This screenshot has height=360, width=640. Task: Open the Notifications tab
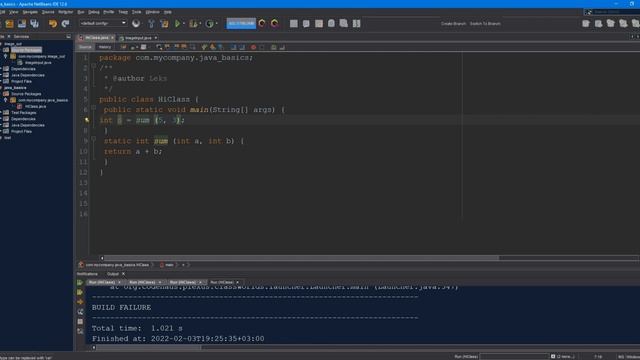click(x=87, y=274)
